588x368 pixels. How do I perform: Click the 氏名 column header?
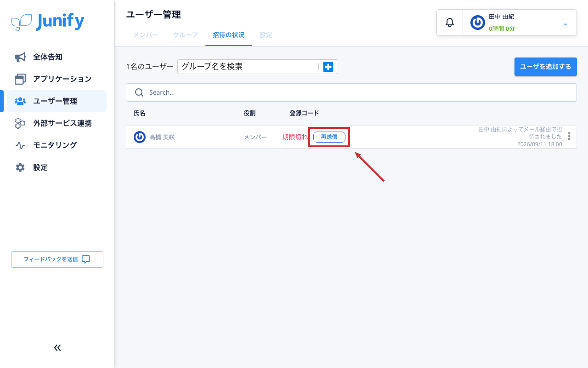coord(139,113)
